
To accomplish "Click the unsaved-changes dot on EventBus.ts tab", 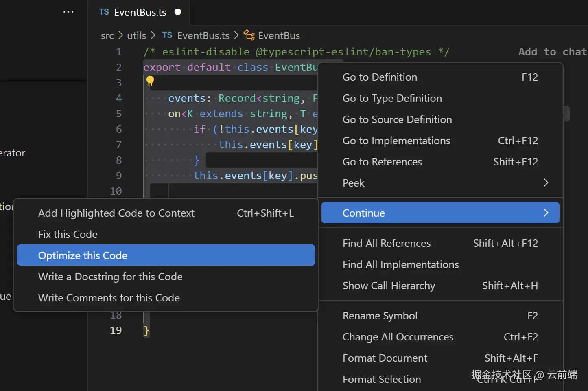I will click(x=178, y=12).
